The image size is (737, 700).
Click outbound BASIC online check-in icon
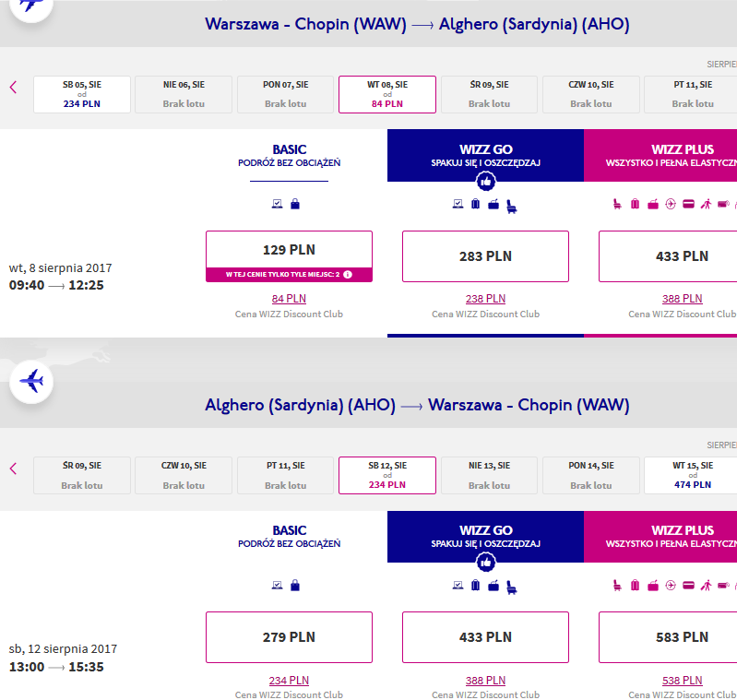[x=278, y=204]
